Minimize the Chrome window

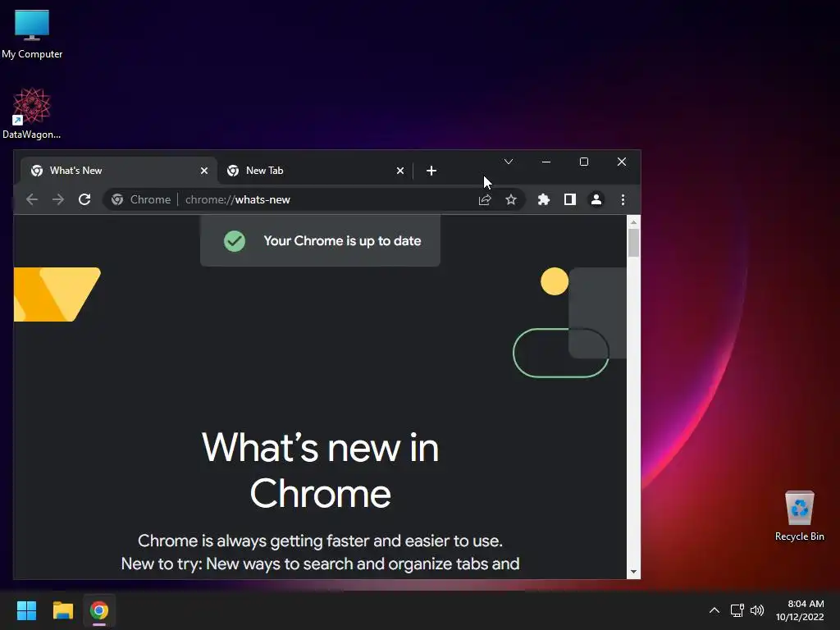(546, 162)
